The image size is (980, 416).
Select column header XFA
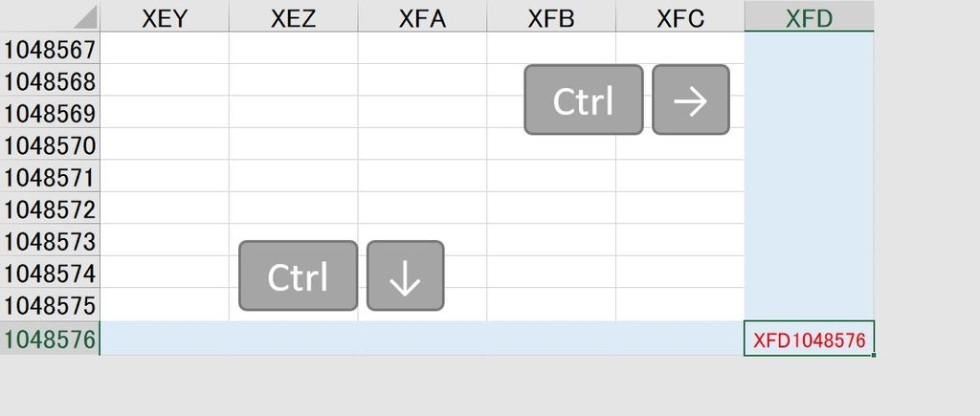point(422,17)
